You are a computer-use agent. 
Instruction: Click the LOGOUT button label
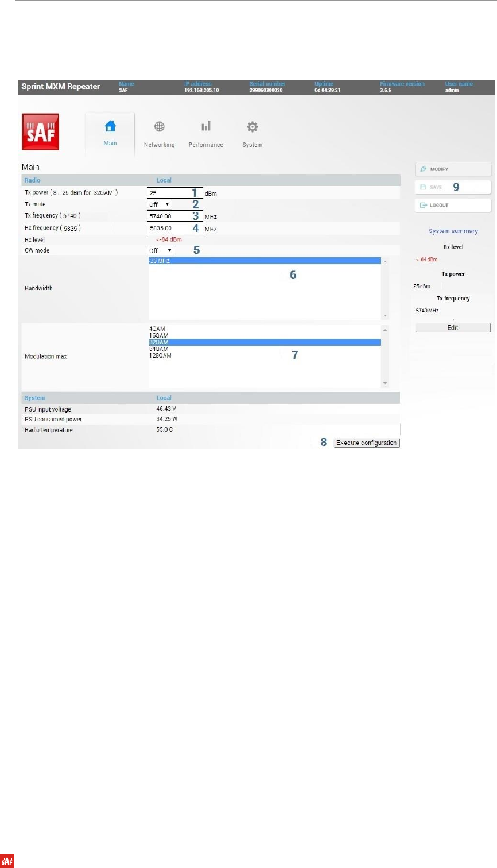[439, 205]
